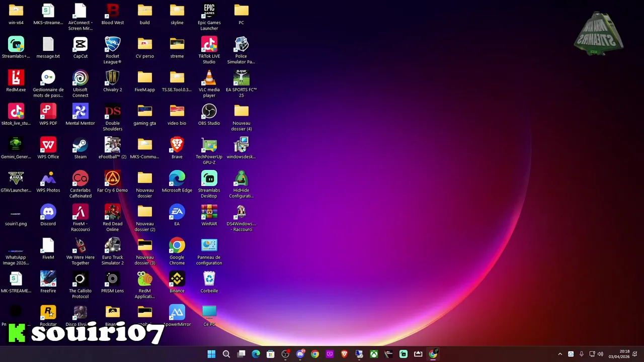The height and width of the screenshot is (362, 644).
Task: Open the CV perso folder
Action: pyautogui.click(x=145, y=48)
